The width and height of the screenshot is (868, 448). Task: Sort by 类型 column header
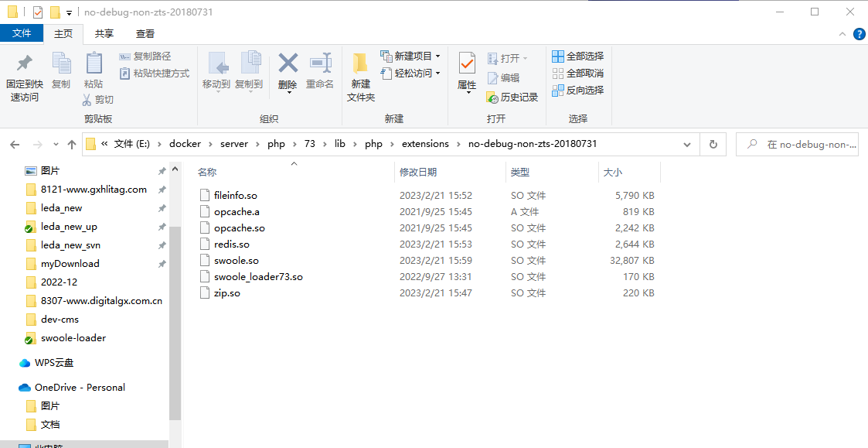[x=520, y=173]
